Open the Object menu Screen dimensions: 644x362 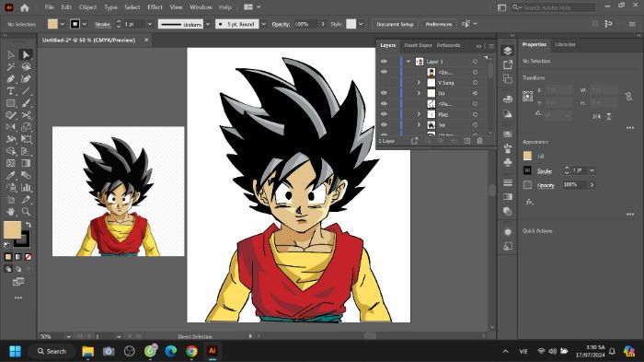click(x=87, y=7)
